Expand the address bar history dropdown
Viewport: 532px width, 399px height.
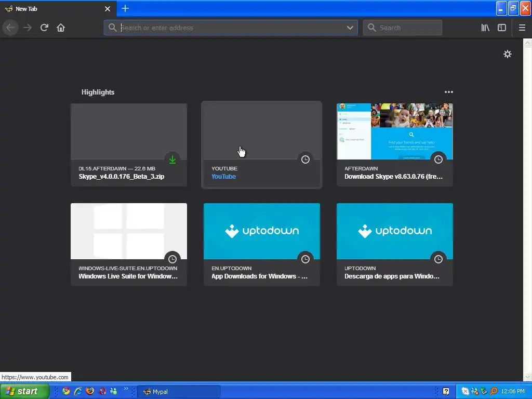pos(350,28)
